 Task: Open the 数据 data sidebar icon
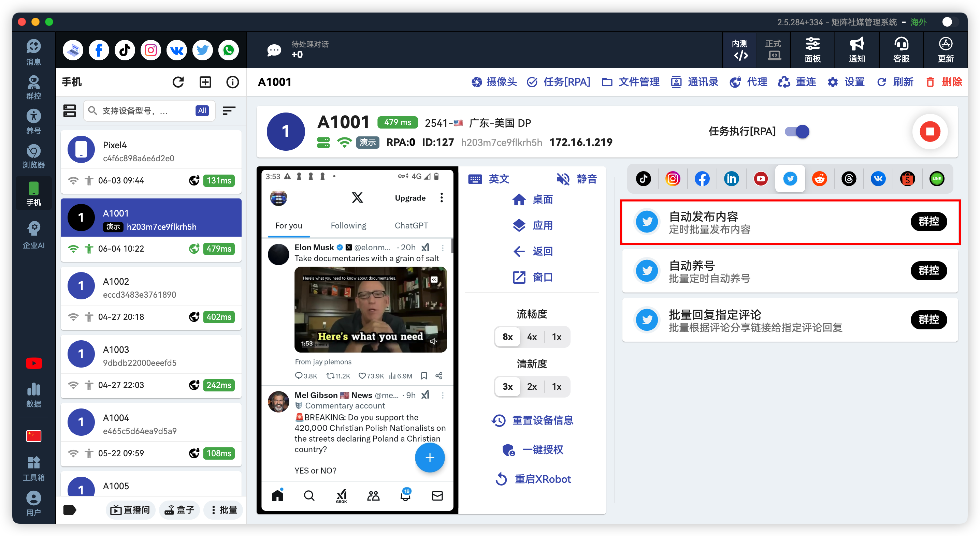33,395
